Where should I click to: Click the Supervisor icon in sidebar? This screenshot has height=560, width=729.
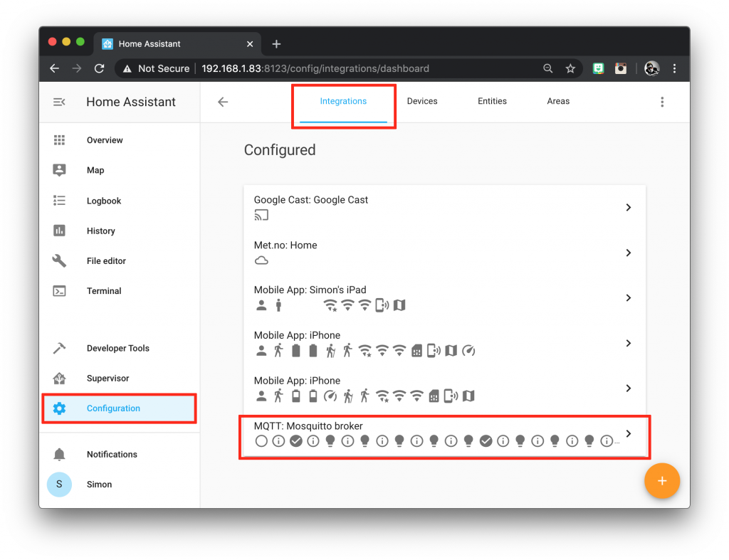pos(59,379)
